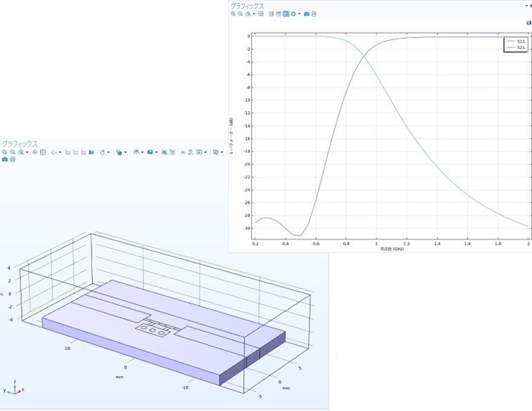The height and width of the screenshot is (411, 532).
Task: Select the lower-left graphics window title tab
Action: 19,143
